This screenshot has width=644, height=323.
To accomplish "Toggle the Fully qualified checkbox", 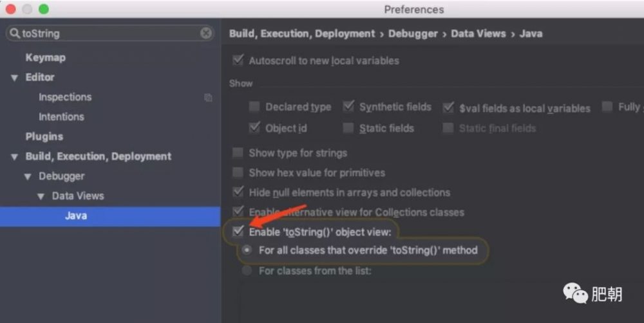I will pyautogui.click(x=607, y=107).
